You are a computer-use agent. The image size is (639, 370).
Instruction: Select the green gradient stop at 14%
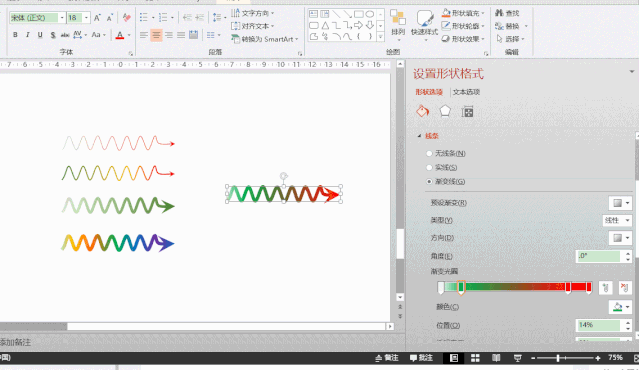[461, 287]
